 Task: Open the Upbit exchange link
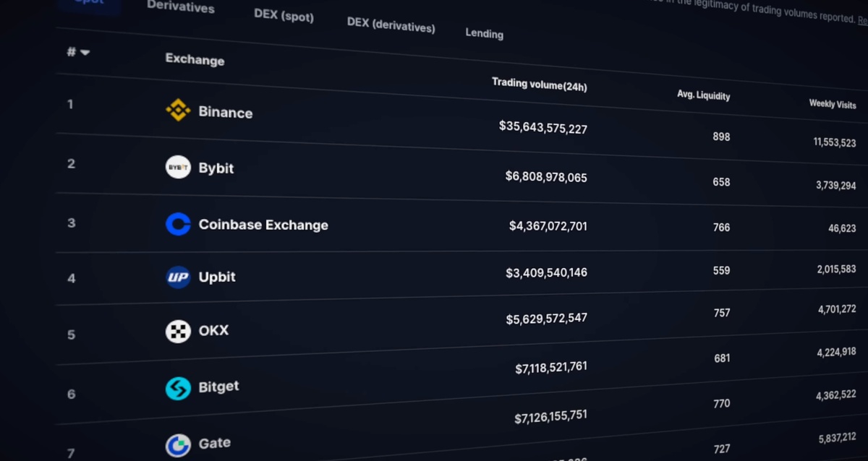[217, 277]
